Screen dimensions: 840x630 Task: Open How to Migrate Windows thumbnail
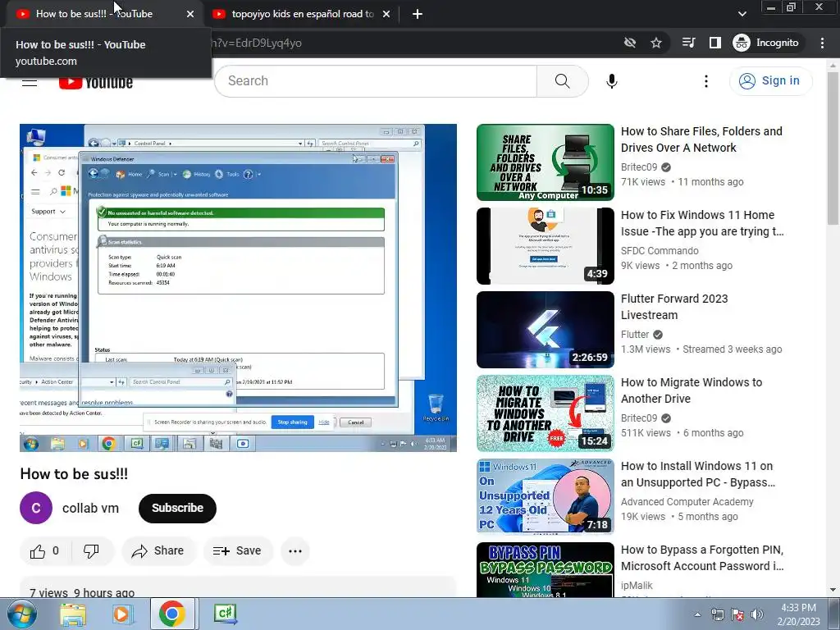546,413
